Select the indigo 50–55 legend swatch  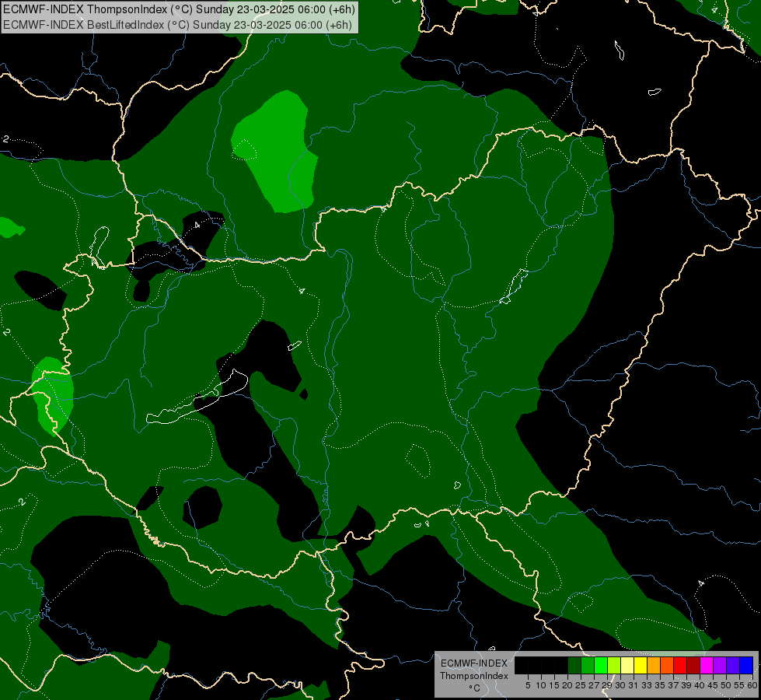click(732, 665)
